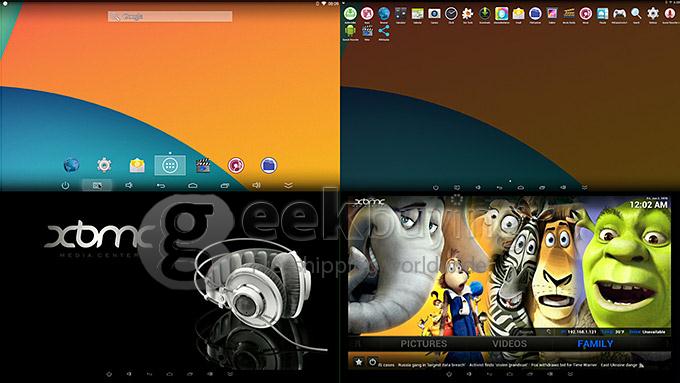Tap the back arrow in home screen navigation bar
680x383 pixels.
click(x=161, y=186)
